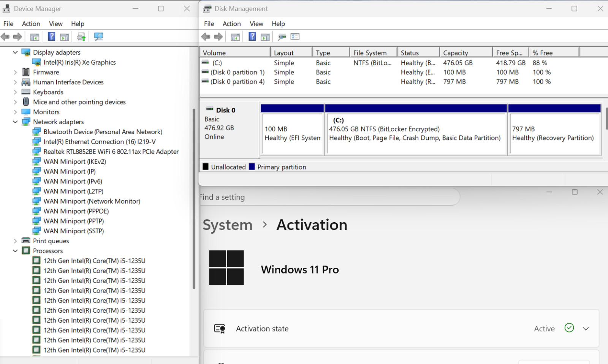The height and width of the screenshot is (364, 608).
Task: Click Scan for hardware changes toolbar icon
Action: click(98, 37)
